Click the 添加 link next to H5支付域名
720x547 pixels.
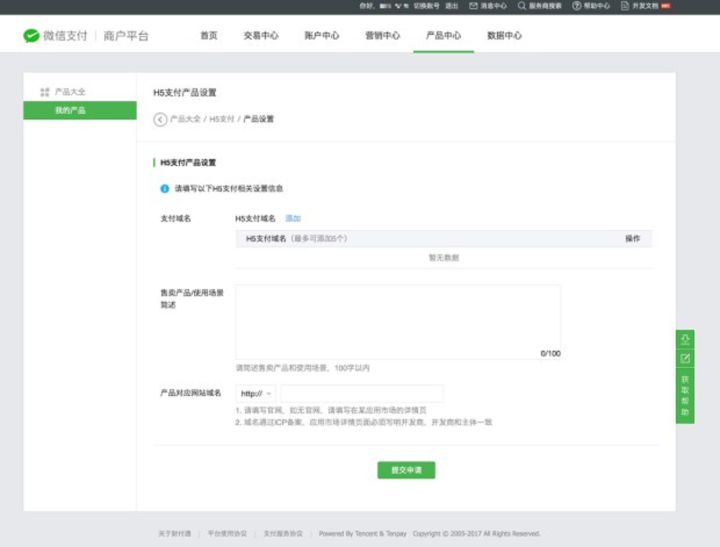(x=293, y=218)
